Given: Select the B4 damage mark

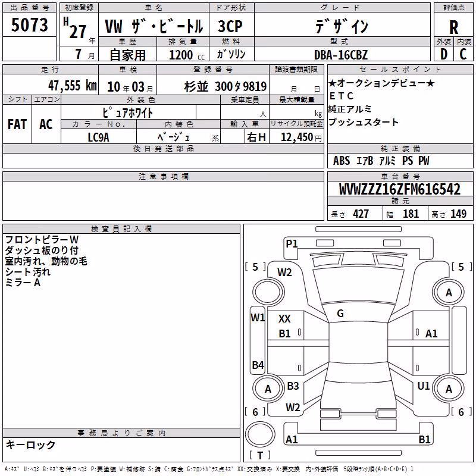Looking at the screenshot, I should (x=258, y=365).
